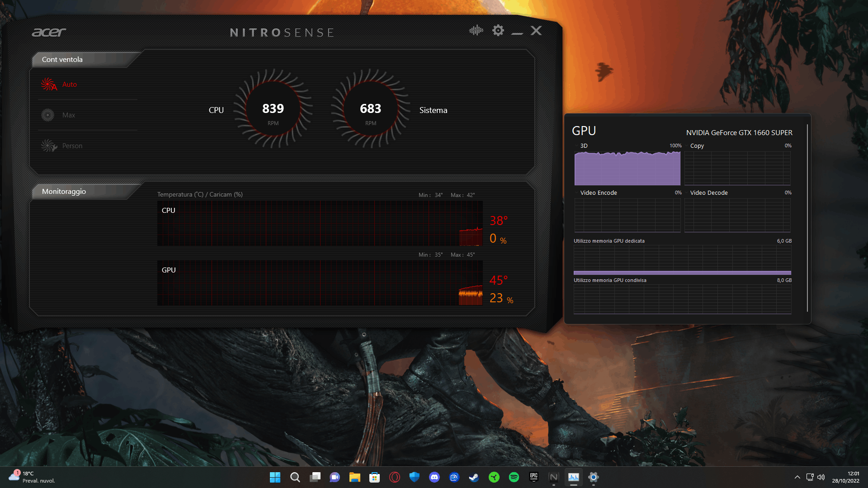This screenshot has height=488, width=868.
Task: Click the NitroSense taskbar icon
Action: click(554, 477)
